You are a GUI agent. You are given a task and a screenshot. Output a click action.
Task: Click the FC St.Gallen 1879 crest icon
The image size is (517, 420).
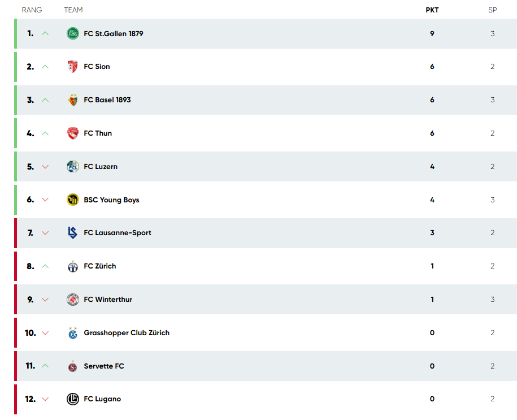click(x=72, y=33)
